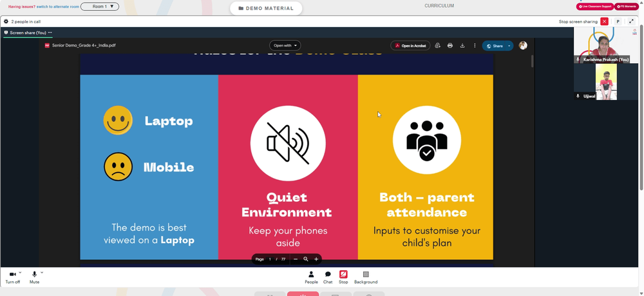
Task: Open PS Moments button
Action: coord(626,6)
